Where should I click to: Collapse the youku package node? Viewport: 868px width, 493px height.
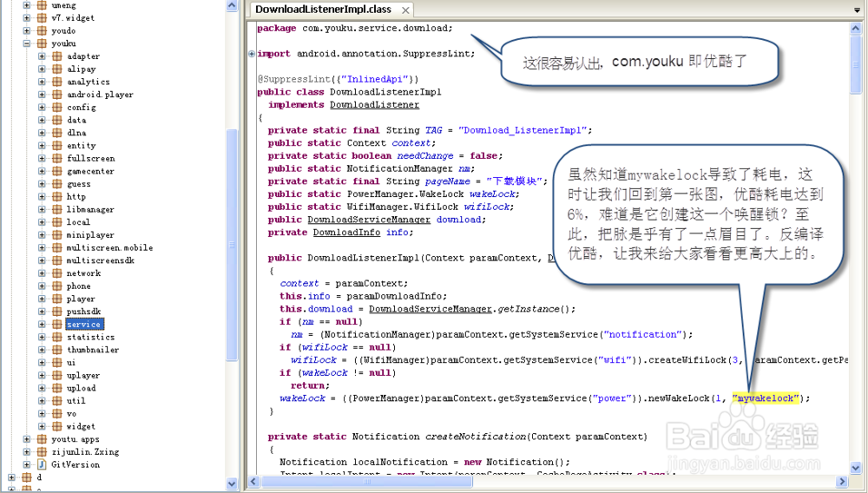point(27,43)
